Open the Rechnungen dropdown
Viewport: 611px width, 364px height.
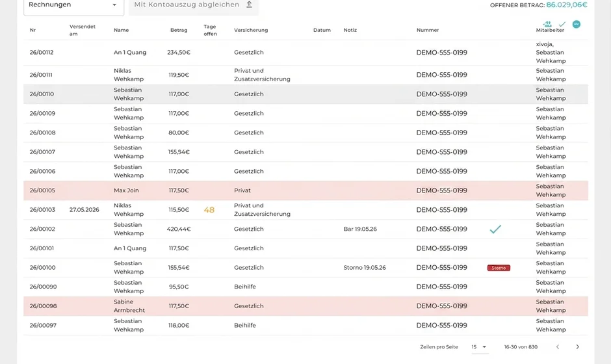[x=73, y=5]
